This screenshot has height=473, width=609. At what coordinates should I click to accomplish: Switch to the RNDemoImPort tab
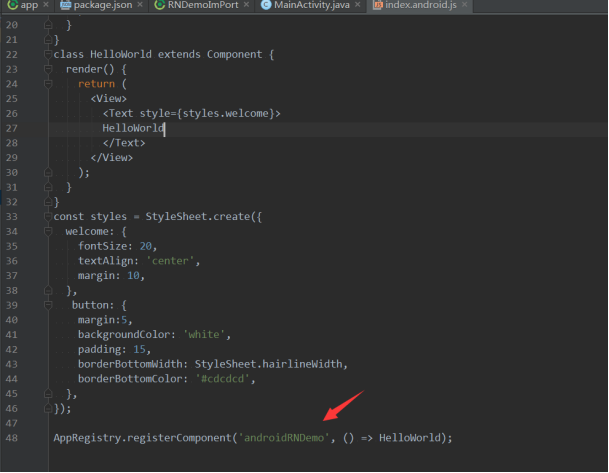(x=203, y=5)
